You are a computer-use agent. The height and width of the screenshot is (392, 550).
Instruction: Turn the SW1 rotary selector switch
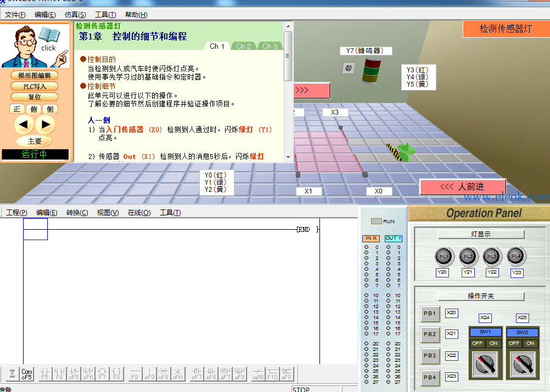485,363
